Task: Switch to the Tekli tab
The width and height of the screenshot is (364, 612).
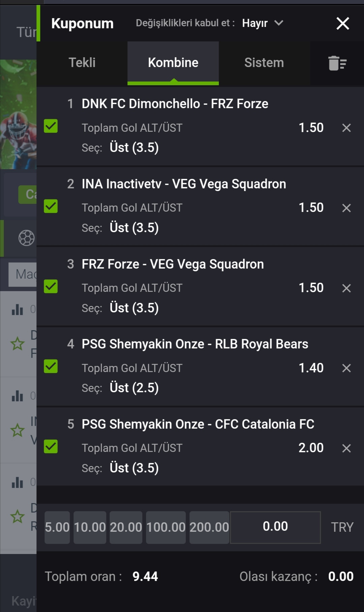Action: tap(82, 63)
